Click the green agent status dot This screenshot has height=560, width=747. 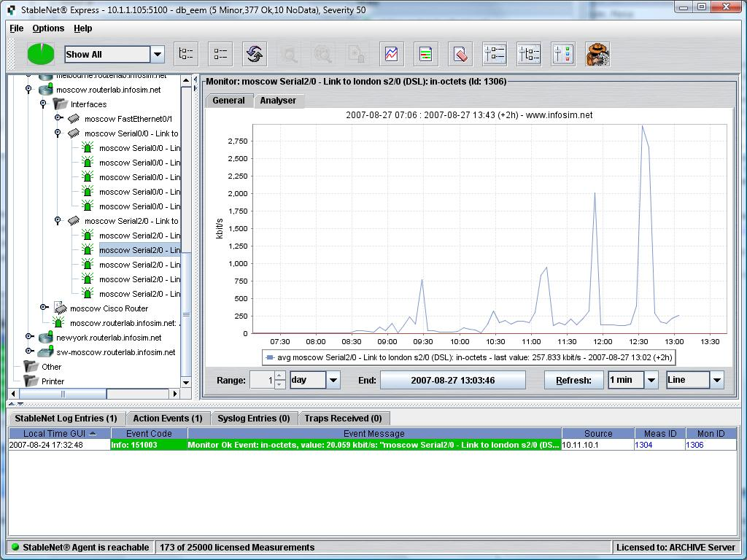[15, 547]
